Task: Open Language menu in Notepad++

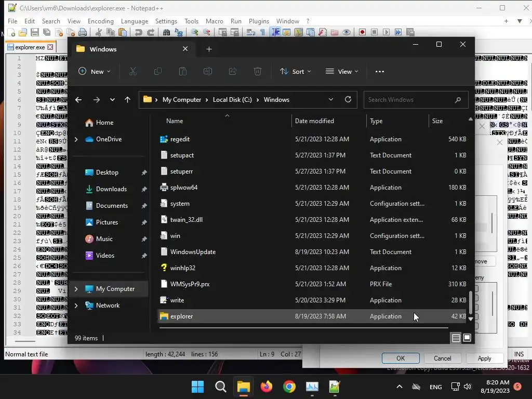Action: (x=135, y=21)
